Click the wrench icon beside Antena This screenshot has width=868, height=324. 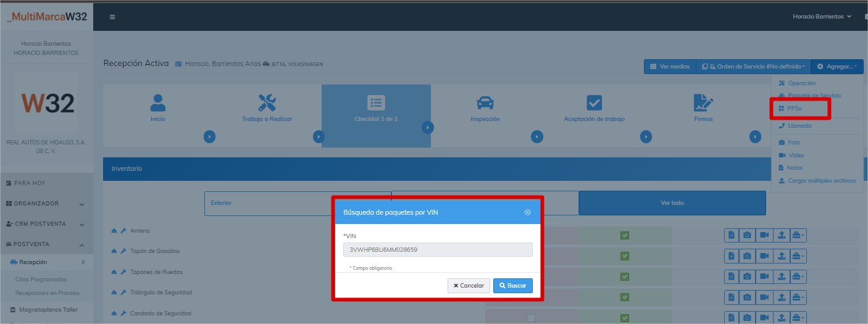(123, 231)
